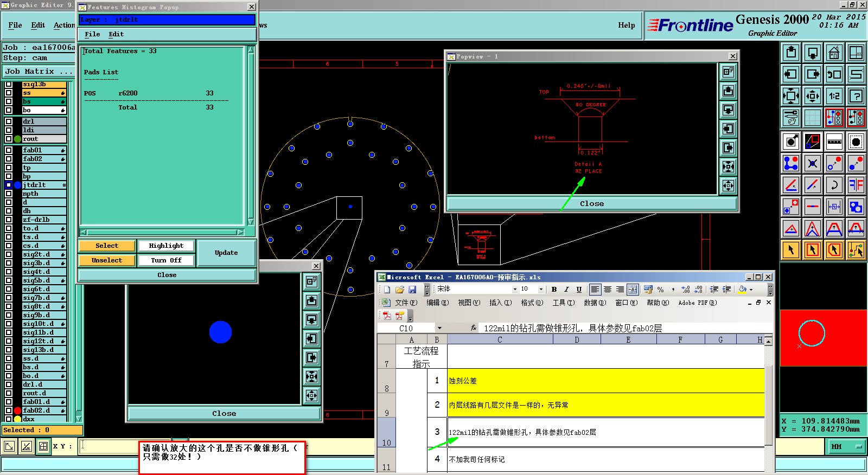Click the save disk icon in Excel
This screenshot has height=475, width=868.
pyautogui.click(x=412, y=290)
